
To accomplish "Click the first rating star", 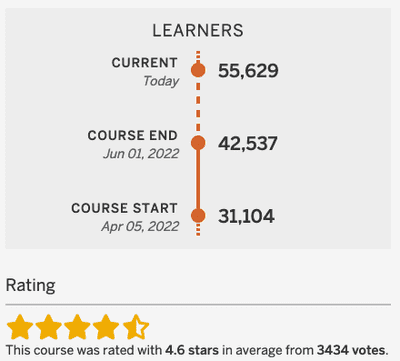I will click(20, 327).
